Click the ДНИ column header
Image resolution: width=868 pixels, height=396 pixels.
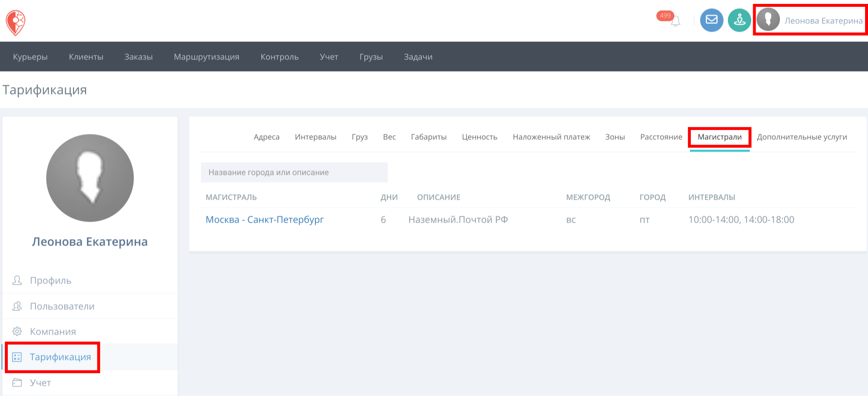389,197
